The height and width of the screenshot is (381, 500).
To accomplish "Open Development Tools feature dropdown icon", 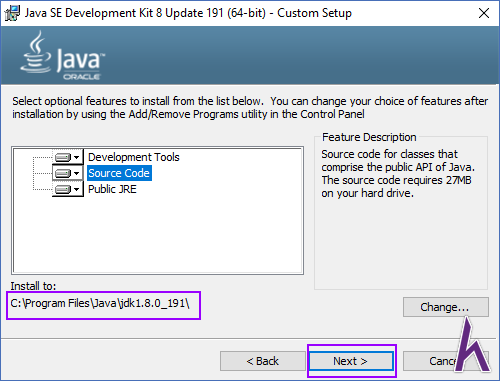I will (68, 157).
